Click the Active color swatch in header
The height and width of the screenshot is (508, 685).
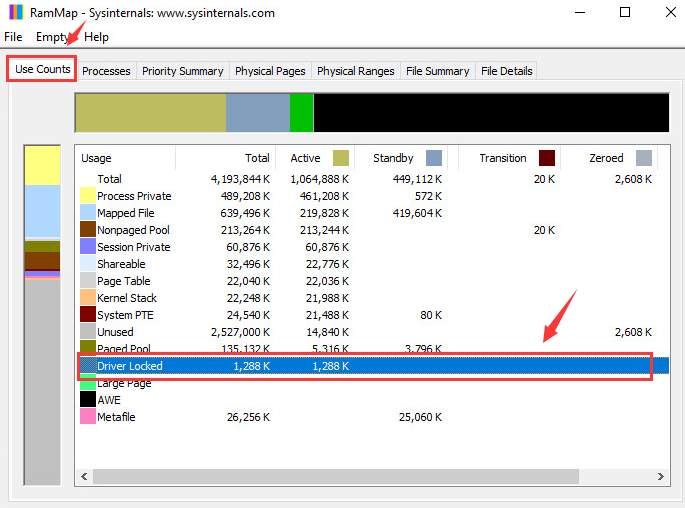[341, 158]
